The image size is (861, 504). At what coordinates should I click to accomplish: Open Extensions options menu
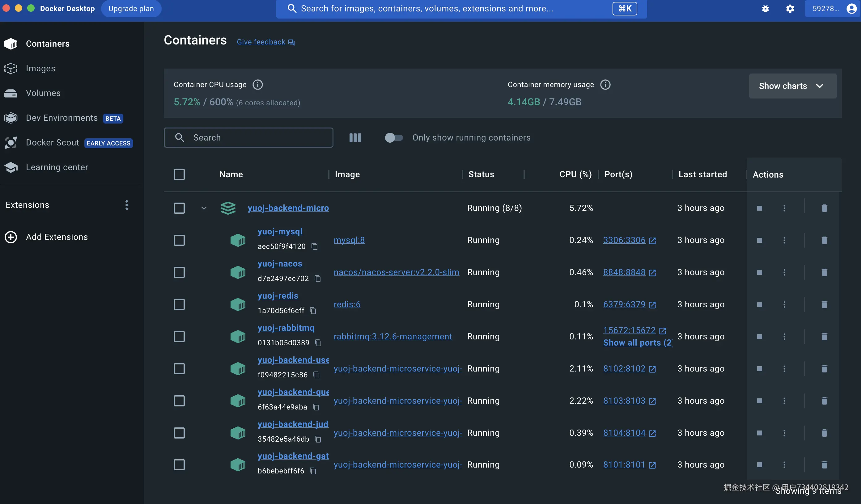tap(126, 205)
